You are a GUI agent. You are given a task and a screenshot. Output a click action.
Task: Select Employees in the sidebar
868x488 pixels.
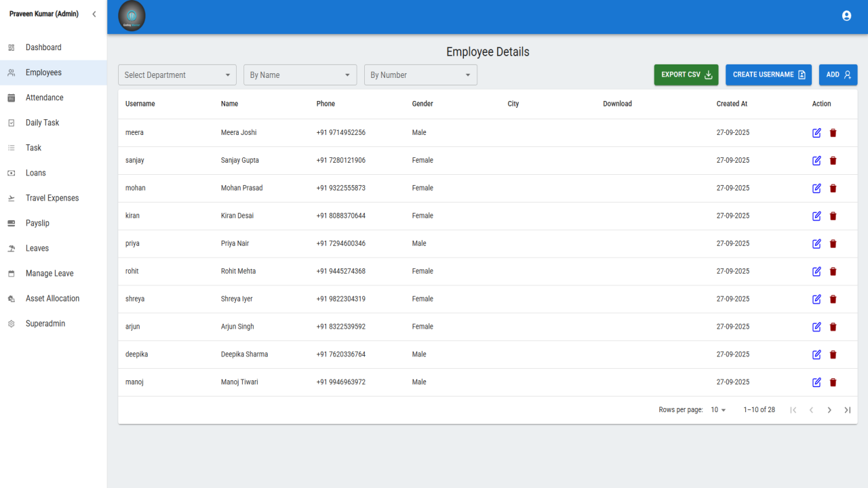tap(54, 73)
